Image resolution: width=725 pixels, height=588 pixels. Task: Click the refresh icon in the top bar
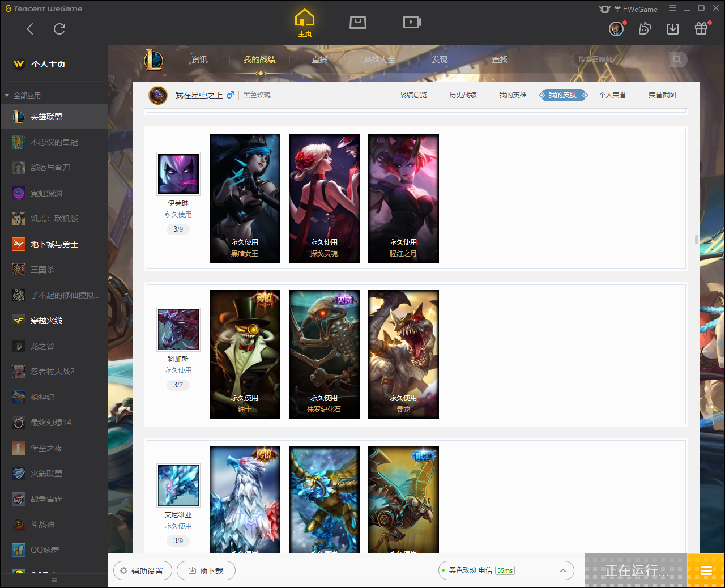pos(59,29)
